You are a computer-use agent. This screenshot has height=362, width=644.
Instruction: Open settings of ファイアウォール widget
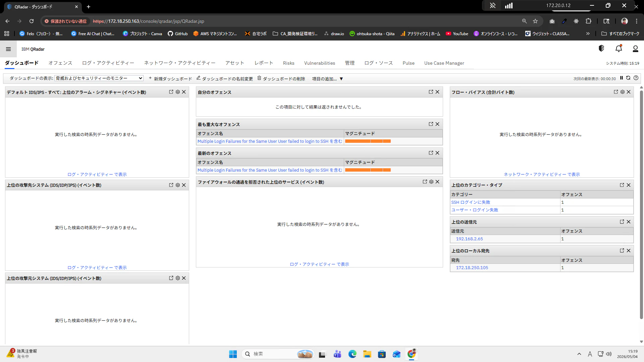coord(431,182)
